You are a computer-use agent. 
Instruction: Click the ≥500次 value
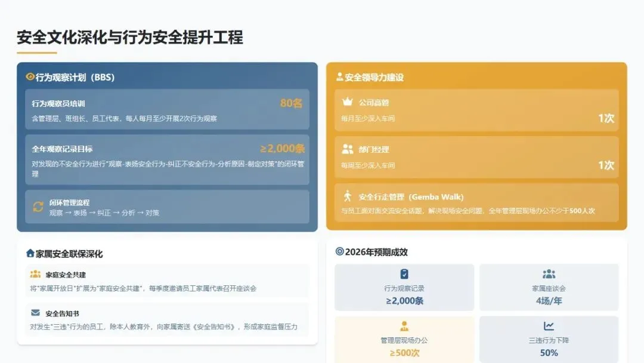(x=404, y=353)
